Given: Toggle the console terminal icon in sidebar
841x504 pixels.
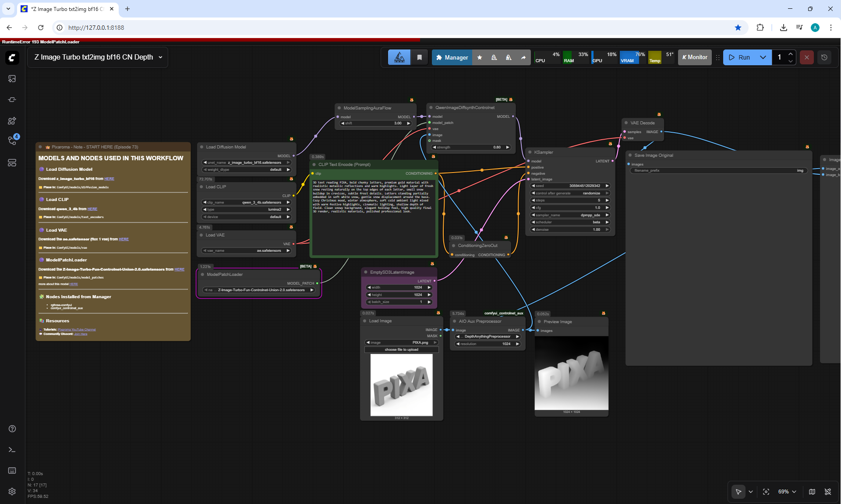Looking at the screenshot, I should 12,450.
